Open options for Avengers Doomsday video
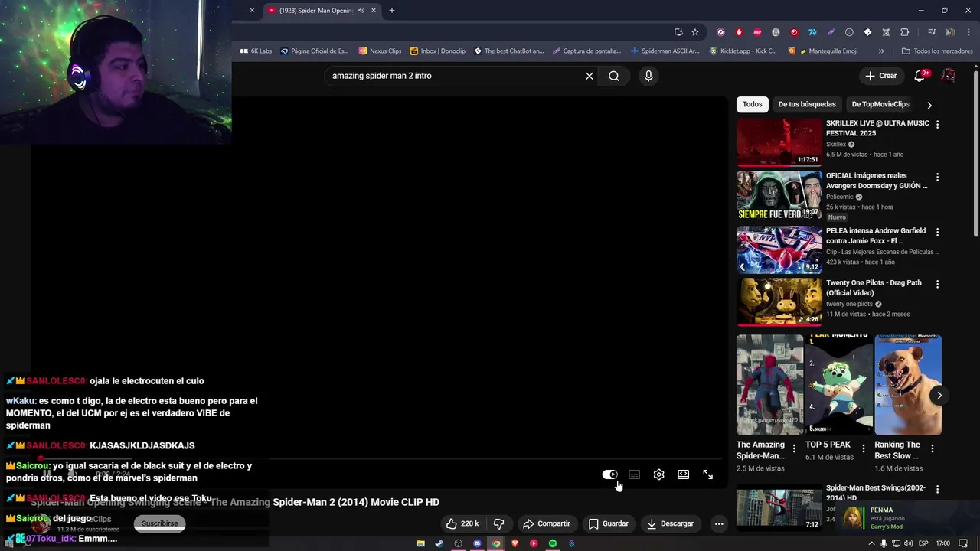980x551 pixels. (x=937, y=177)
